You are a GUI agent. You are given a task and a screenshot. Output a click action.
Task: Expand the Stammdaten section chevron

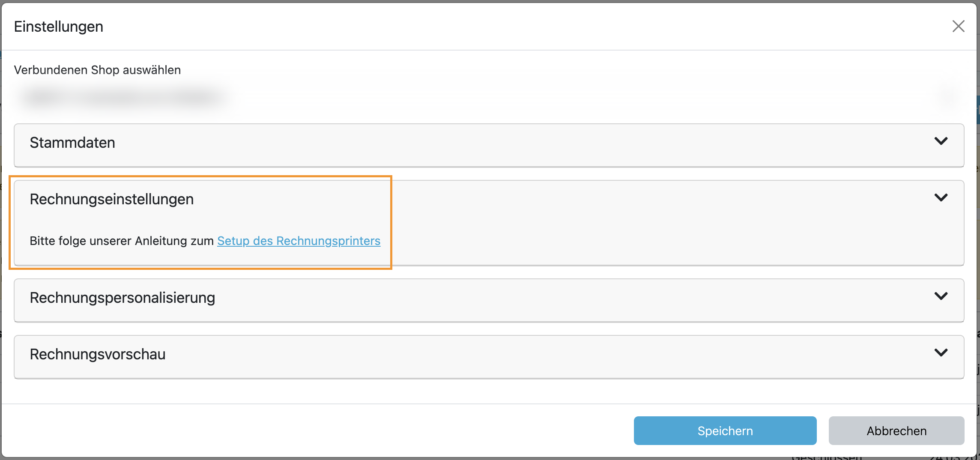point(941,141)
